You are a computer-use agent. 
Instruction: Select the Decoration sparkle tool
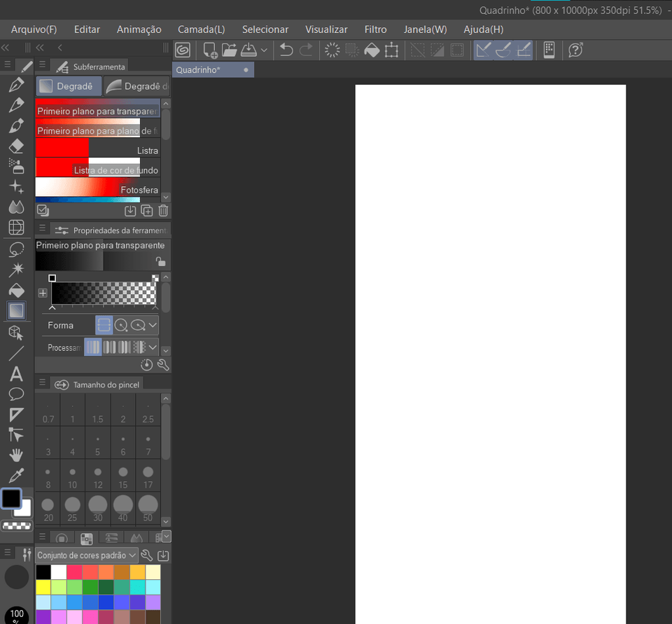point(16,187)
